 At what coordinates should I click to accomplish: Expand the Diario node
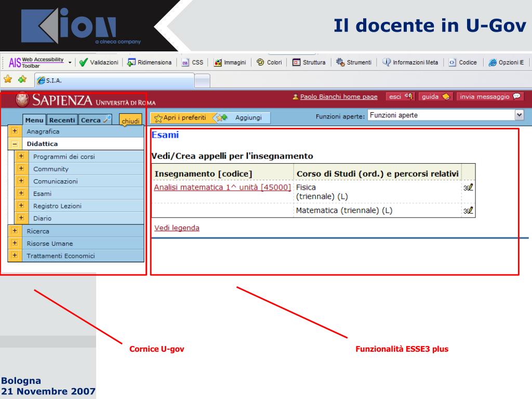pyautogui.click(x=21, y=218)
